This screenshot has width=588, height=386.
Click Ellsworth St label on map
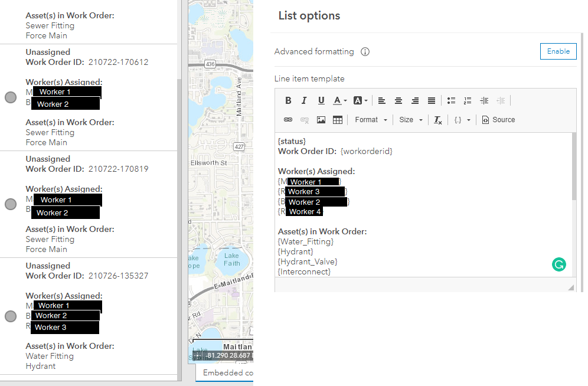209,163
